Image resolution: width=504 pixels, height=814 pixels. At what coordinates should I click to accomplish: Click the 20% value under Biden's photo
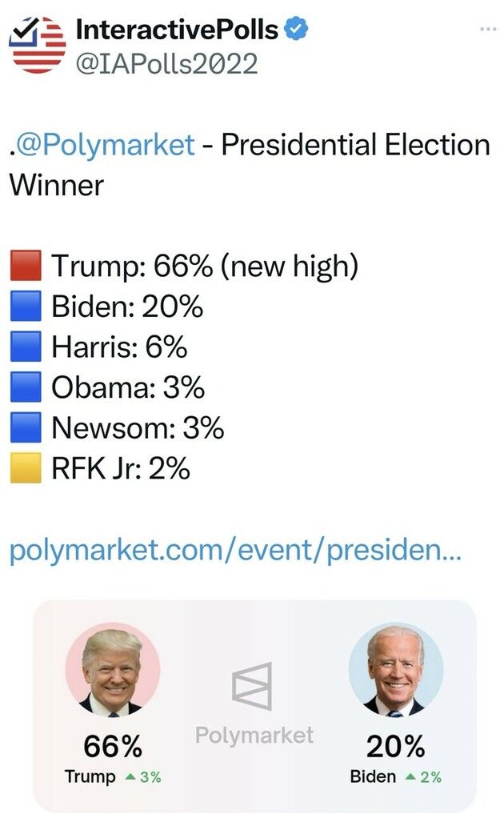395,747
